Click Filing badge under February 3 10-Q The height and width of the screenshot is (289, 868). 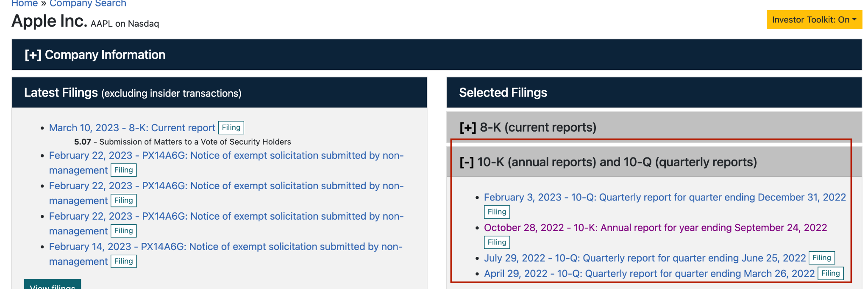tap(497, 212)
